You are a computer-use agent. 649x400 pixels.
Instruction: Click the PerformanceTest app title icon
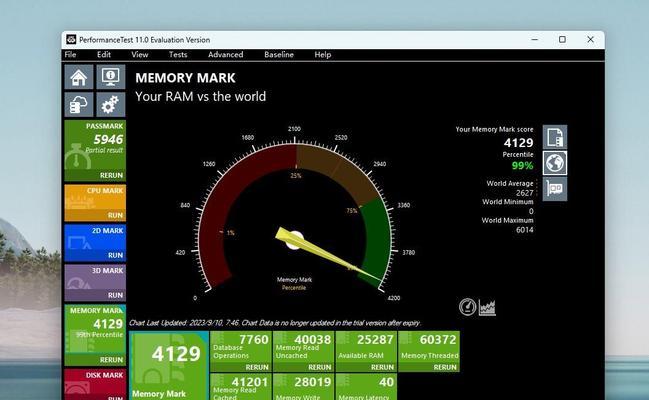[x=71, y=39]
